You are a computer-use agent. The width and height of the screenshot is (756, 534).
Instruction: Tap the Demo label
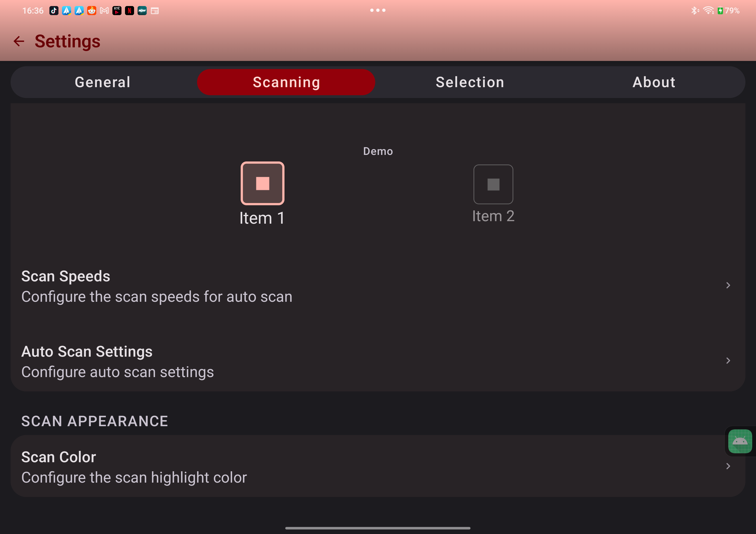[x=378, y=151]
